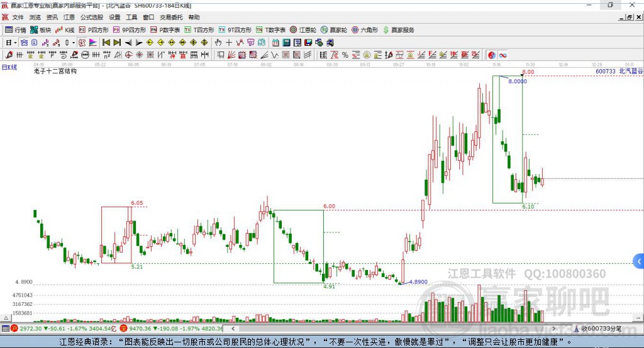Click the Shenzhen index status icon
The height and width of the screenshot is (348, 644).
[124, 329]
